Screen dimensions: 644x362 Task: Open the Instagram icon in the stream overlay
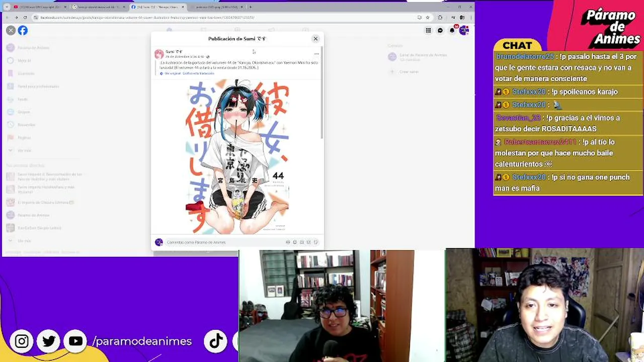tap(22, 341)
